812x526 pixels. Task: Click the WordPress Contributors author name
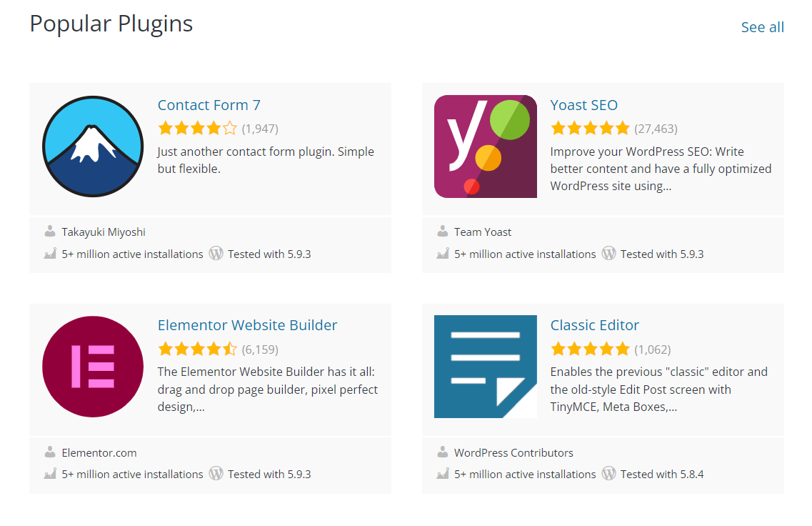pos(513,452)
